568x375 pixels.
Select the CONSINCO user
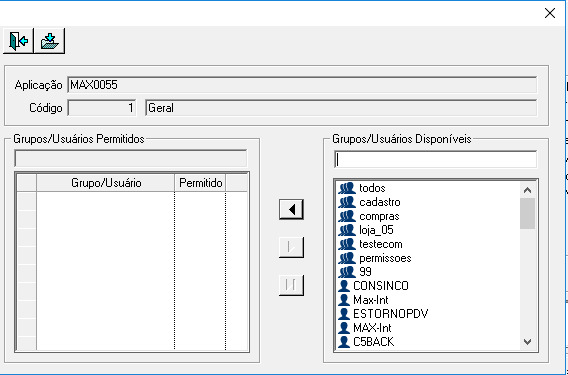381,286
